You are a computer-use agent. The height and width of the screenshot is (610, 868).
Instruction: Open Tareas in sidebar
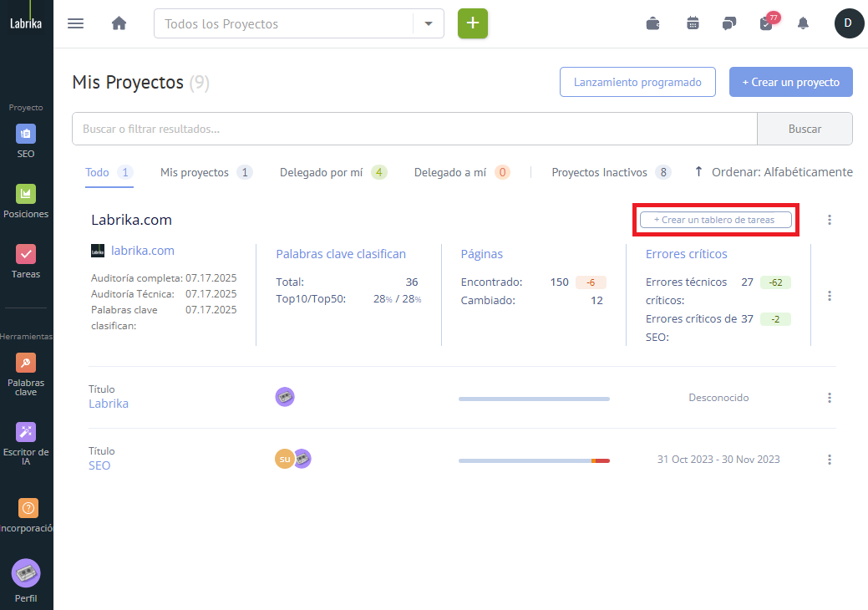click(x=25, y=262)
